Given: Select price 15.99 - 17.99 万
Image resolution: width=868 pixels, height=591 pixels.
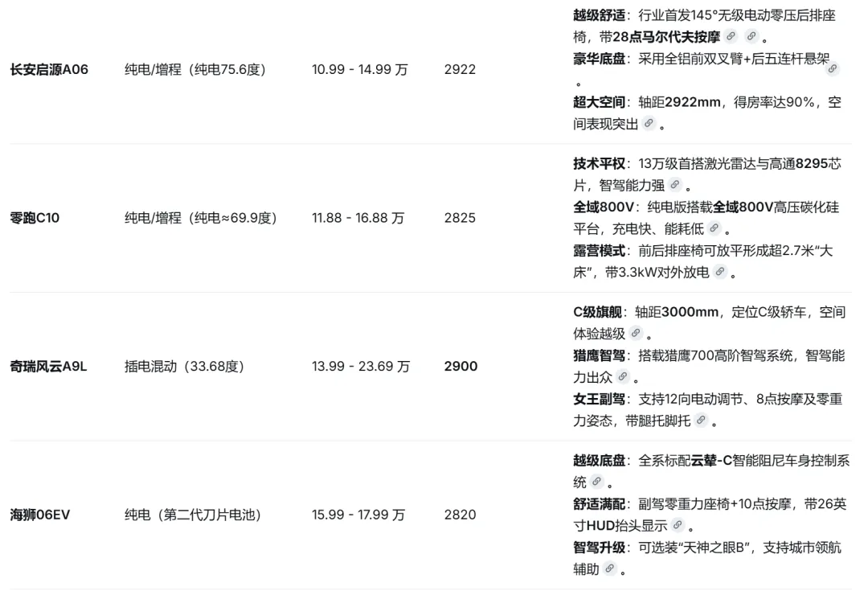Looking at the screenshot, I should (358, 515).
